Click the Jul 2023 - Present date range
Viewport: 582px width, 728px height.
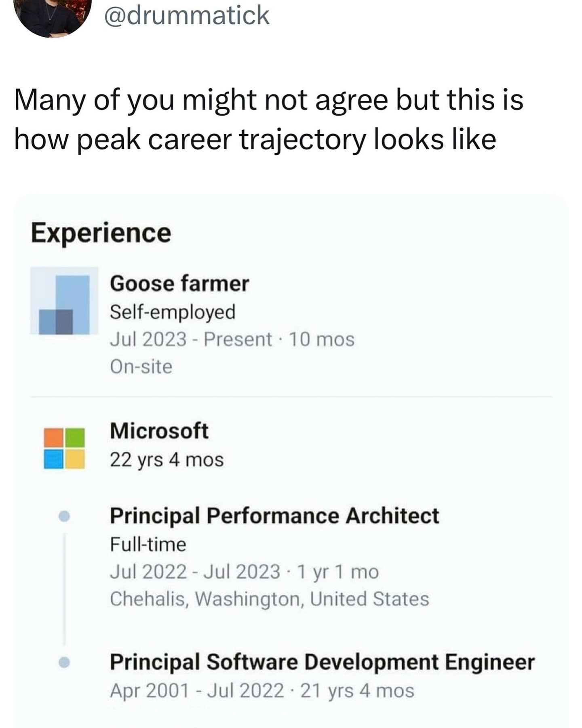pos(191,339)
